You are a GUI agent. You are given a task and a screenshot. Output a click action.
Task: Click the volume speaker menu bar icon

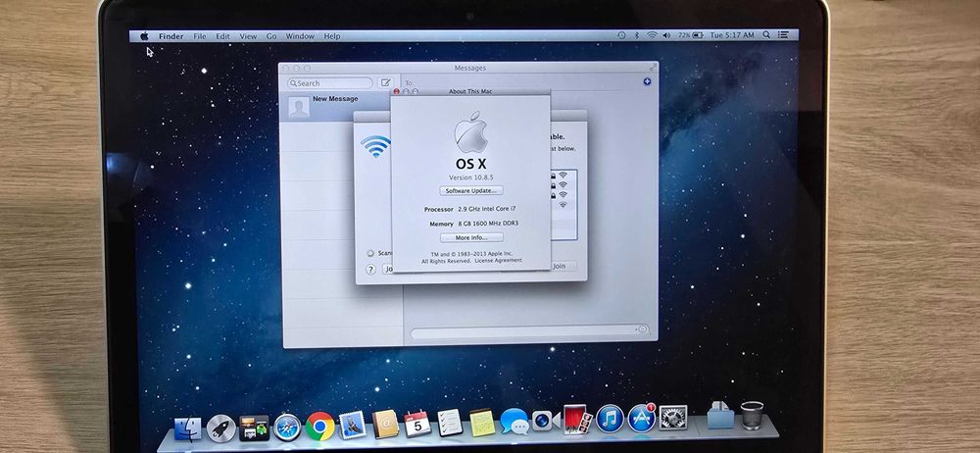click(666, 35)
